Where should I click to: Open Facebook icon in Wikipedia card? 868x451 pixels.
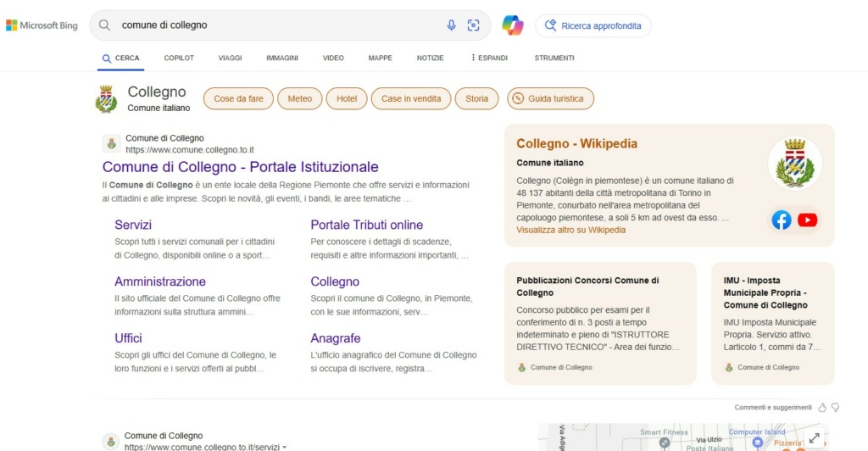[782, 220]
